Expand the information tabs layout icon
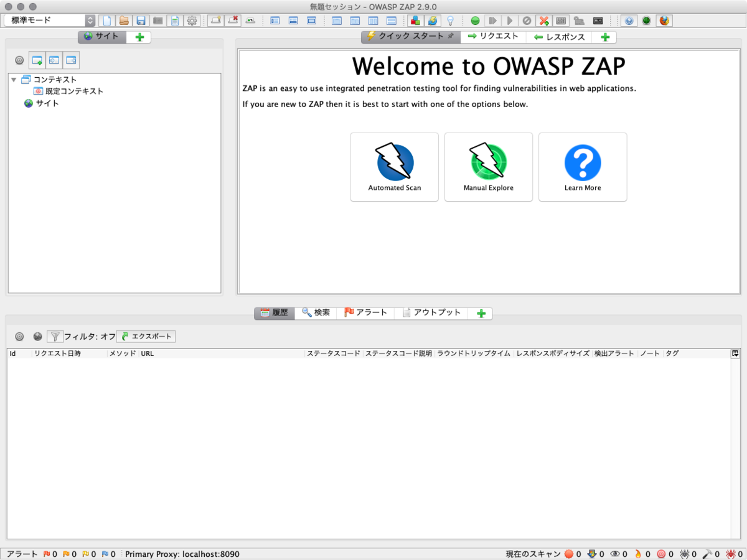This screenshot has height=560, width=747. (293, 21)
